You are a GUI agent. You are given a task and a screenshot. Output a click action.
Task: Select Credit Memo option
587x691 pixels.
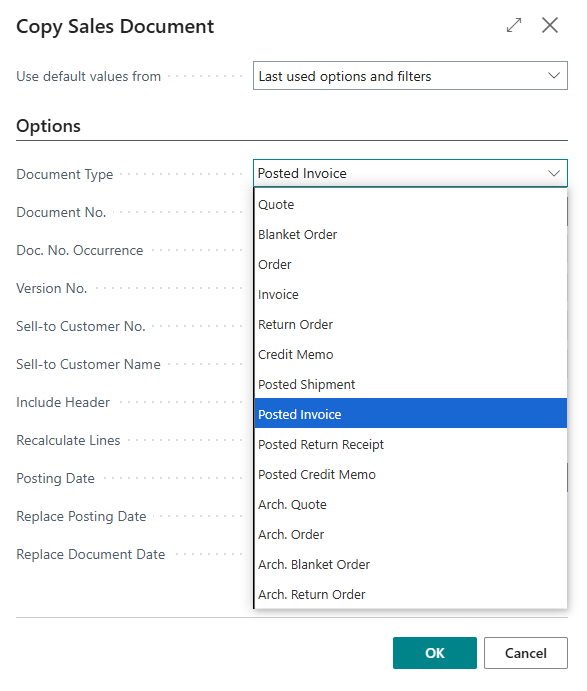coord(411,354)
